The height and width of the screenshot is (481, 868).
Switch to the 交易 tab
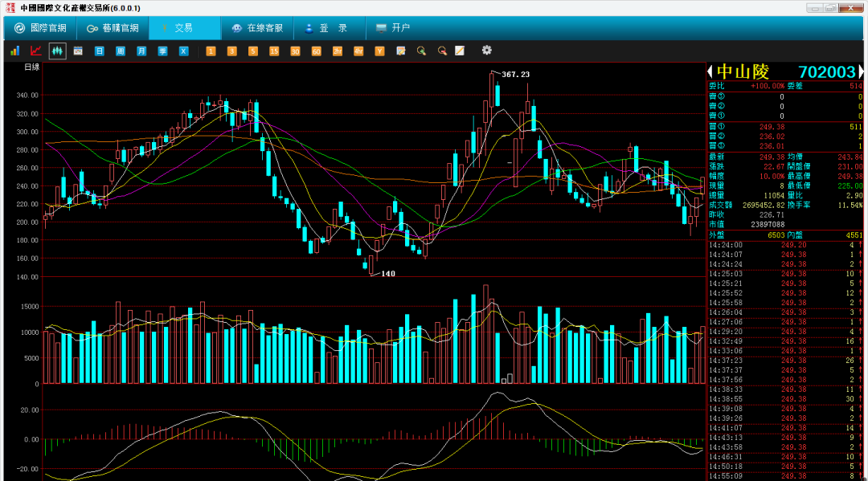click(x=184, y=27)
